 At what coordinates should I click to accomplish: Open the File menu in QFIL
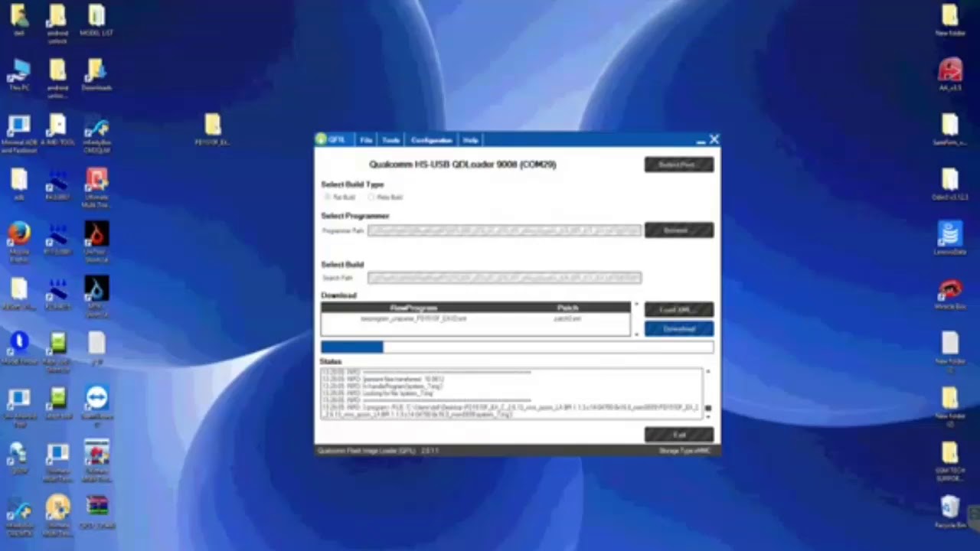(366, 140)
